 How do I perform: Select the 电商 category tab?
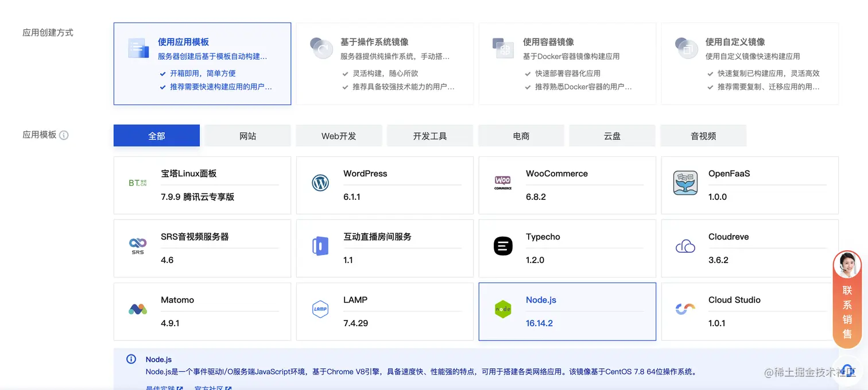521,136
